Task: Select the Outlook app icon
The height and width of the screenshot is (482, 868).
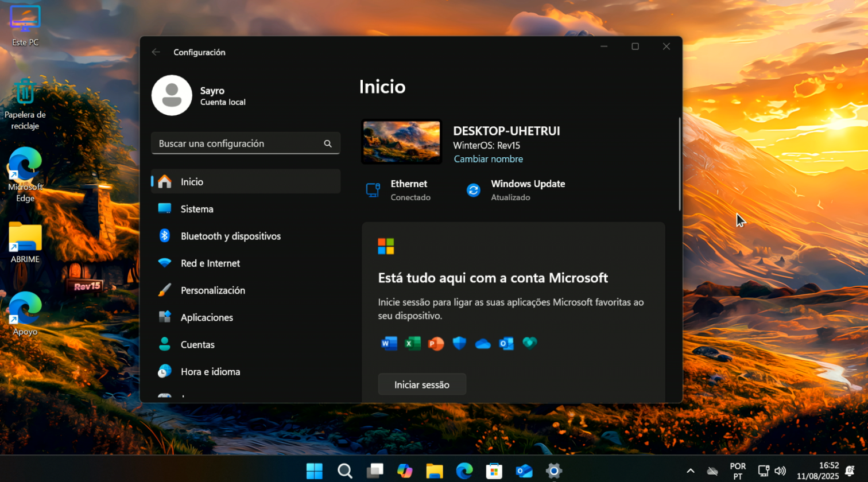Action: [506, 343]
